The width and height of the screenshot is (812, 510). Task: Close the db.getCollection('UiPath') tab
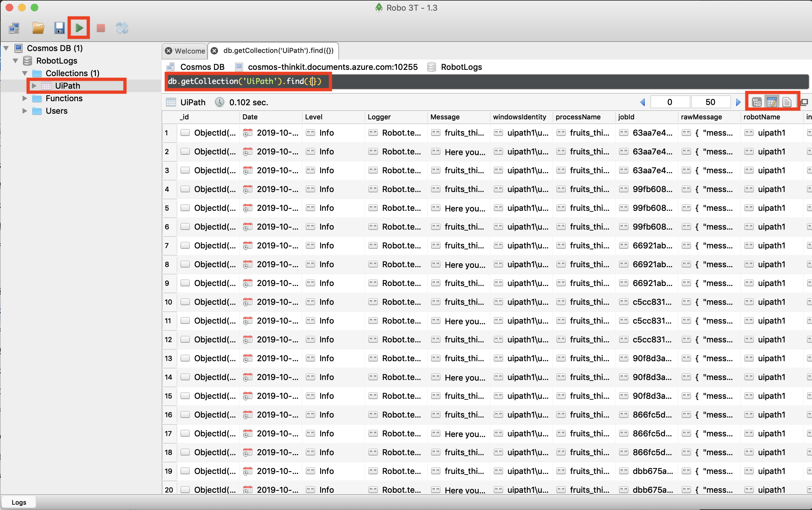tap(214, 51)
